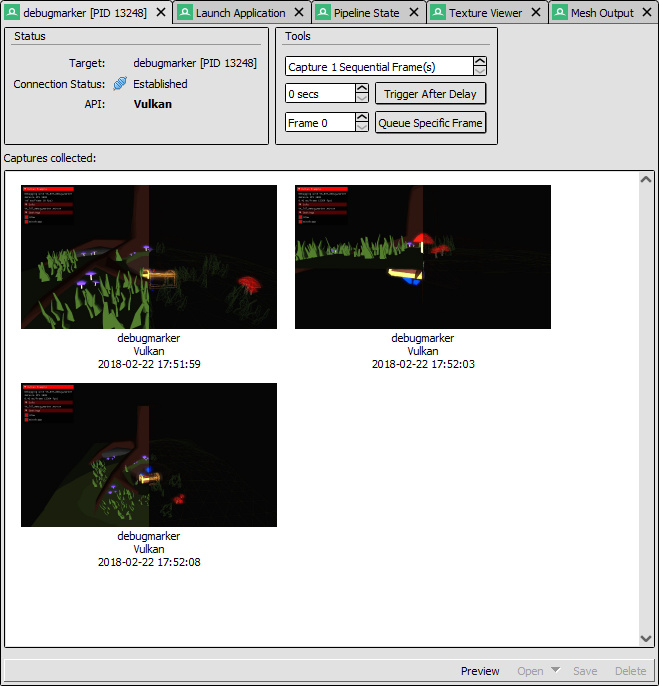Close the Launch Application tab
The image size is (659, 686).
(299, 12)
